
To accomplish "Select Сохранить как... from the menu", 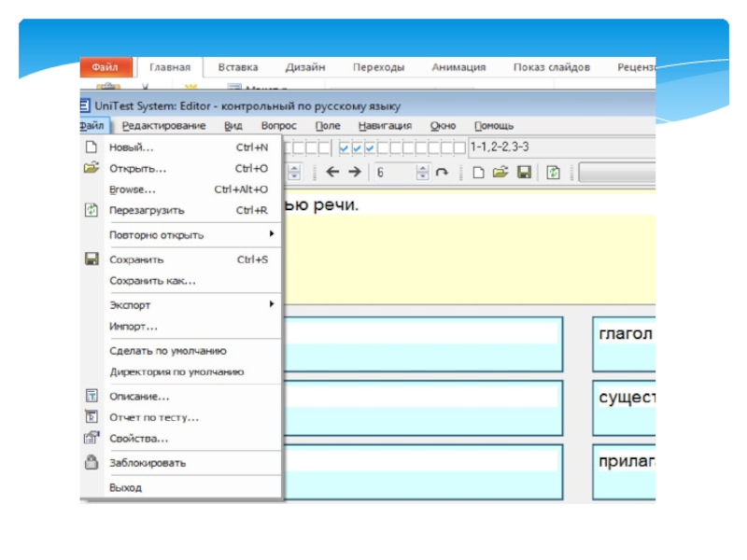I will click(153, 281).
